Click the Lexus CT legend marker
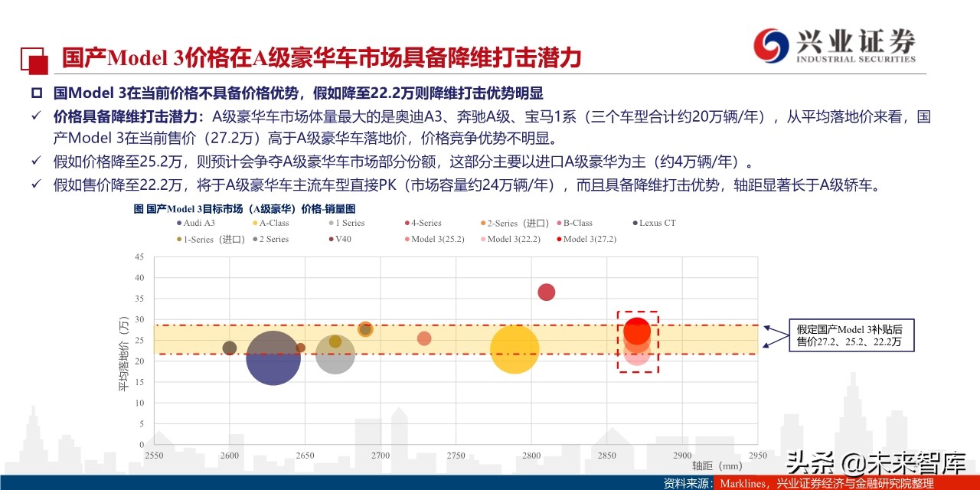Viewport: 980px width, 490px height. coord(633,222)
